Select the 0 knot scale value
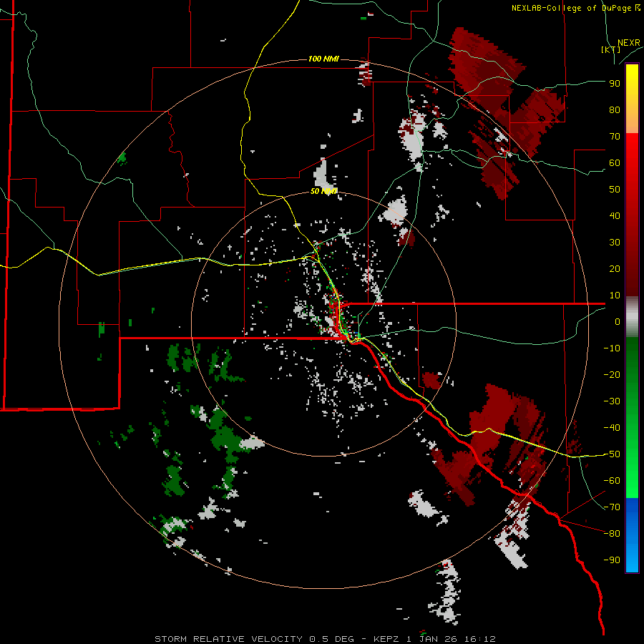This screenshot has width=644, height=644. [x=618, y=321]
